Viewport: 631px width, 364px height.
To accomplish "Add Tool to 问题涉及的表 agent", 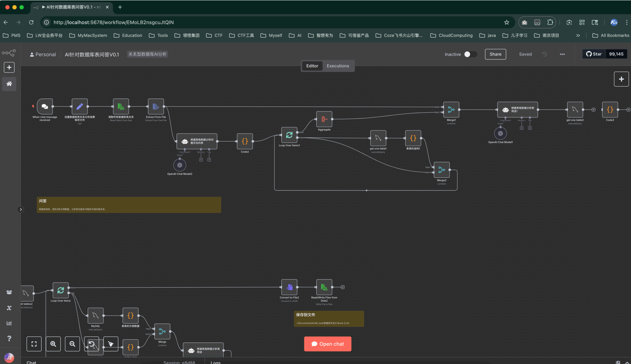I will 209,160.
